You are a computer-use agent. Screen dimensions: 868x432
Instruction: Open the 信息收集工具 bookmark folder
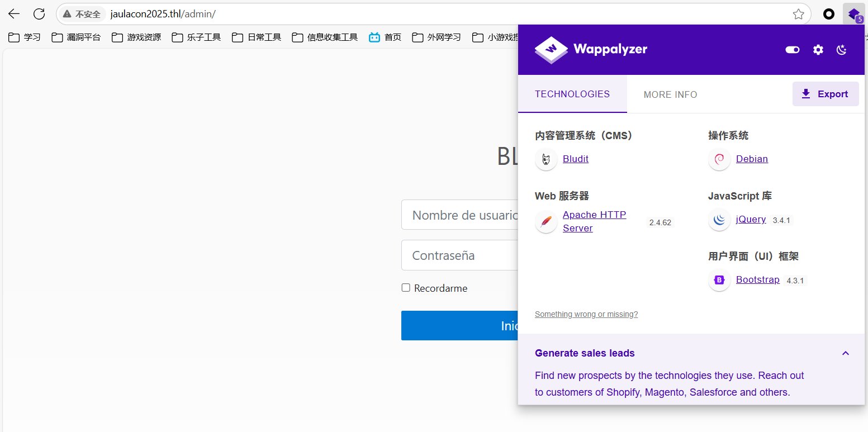325,37
